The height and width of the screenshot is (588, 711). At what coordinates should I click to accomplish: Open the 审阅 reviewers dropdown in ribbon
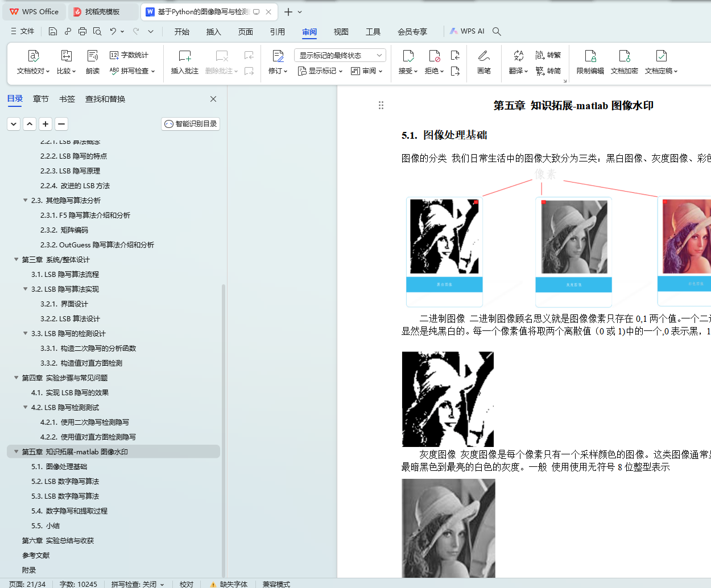coord(367,71)
